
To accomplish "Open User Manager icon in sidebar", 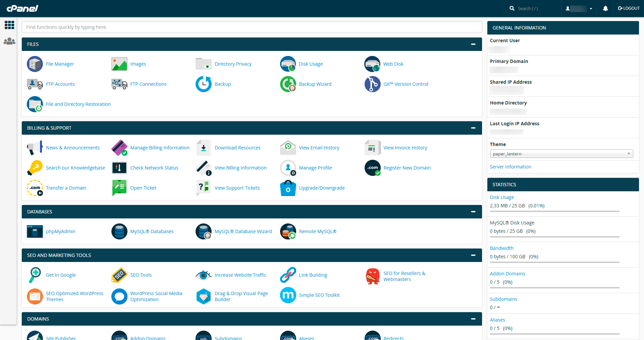I will [9, 41].
